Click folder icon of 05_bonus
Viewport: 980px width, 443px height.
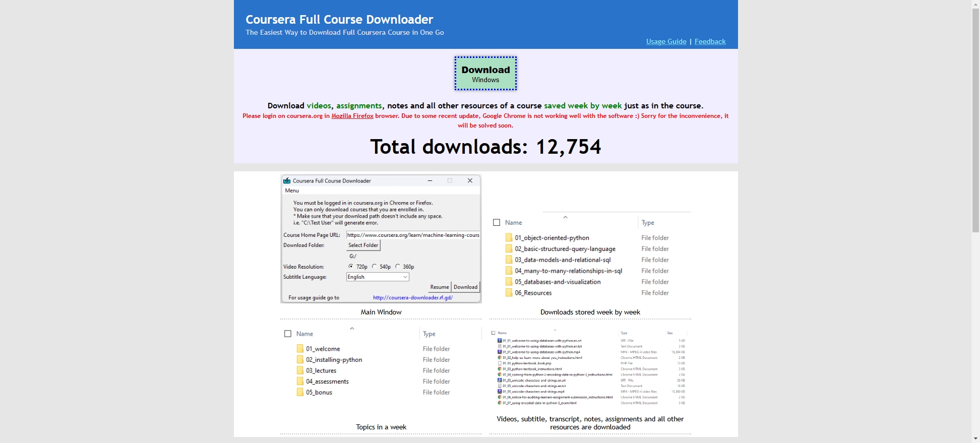coord(300,392)
